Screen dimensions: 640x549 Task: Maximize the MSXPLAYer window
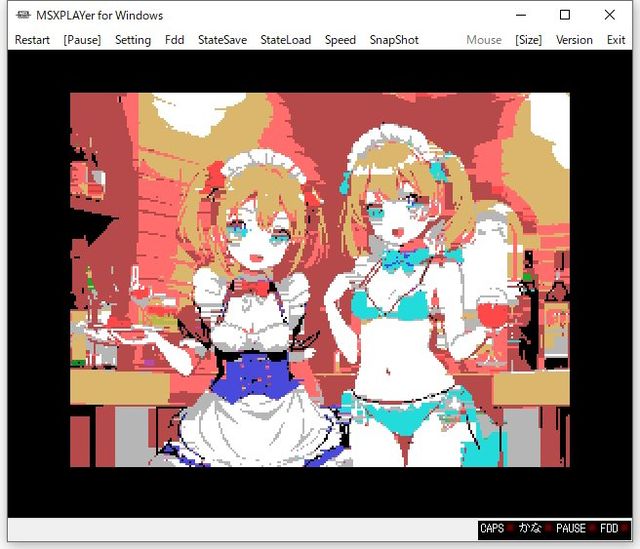coord(565,15)
